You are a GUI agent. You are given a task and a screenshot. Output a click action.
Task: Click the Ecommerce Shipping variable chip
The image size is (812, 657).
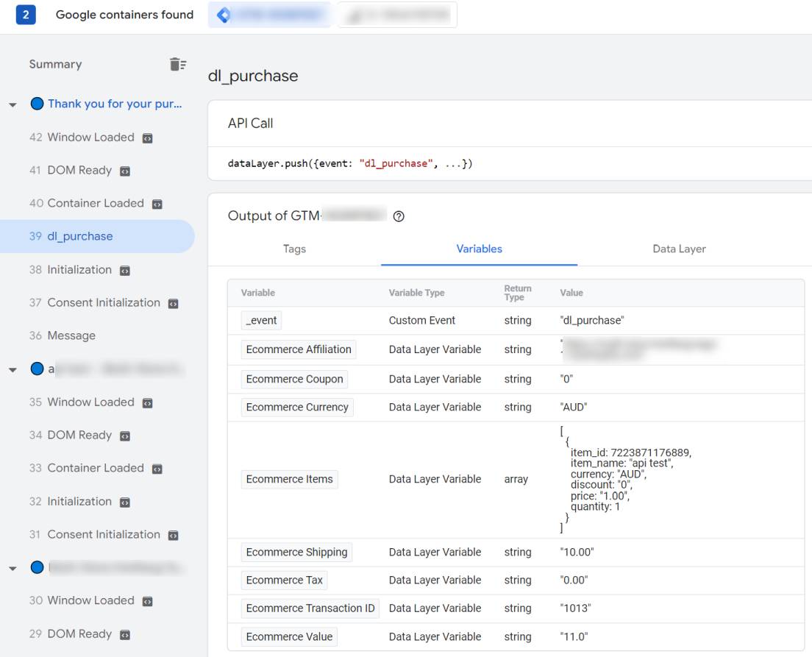tap(296, 553)
